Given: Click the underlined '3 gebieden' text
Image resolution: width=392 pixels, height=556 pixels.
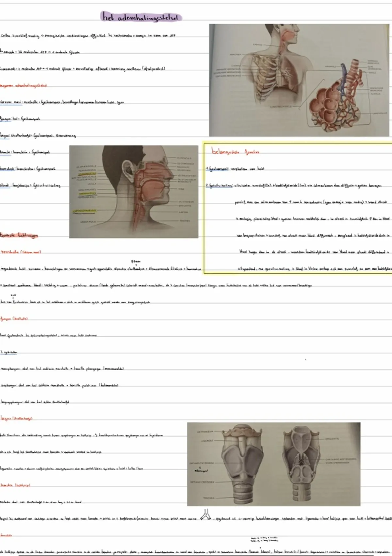Looking at the screenshot, I should (x=9, y=352).
